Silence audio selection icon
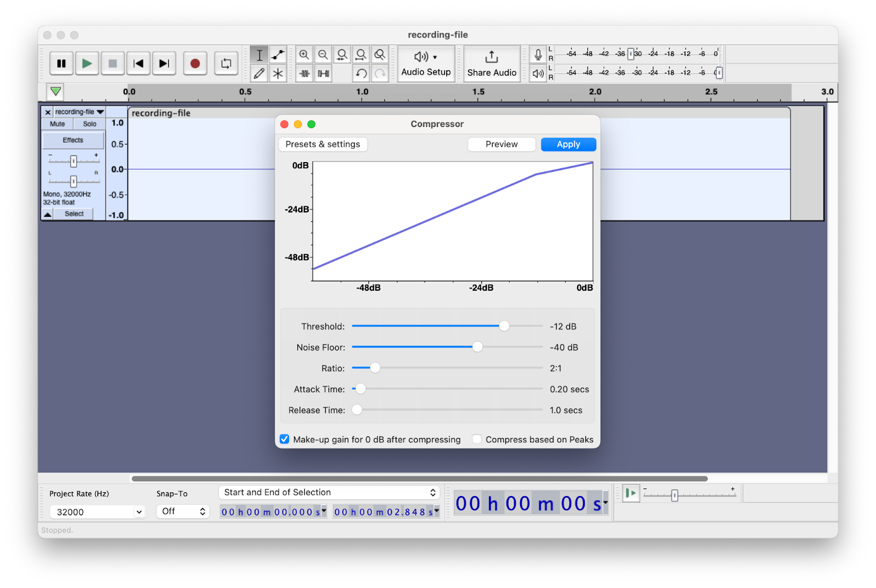This screenshot has width=876, height=588. tap(323, 73)
